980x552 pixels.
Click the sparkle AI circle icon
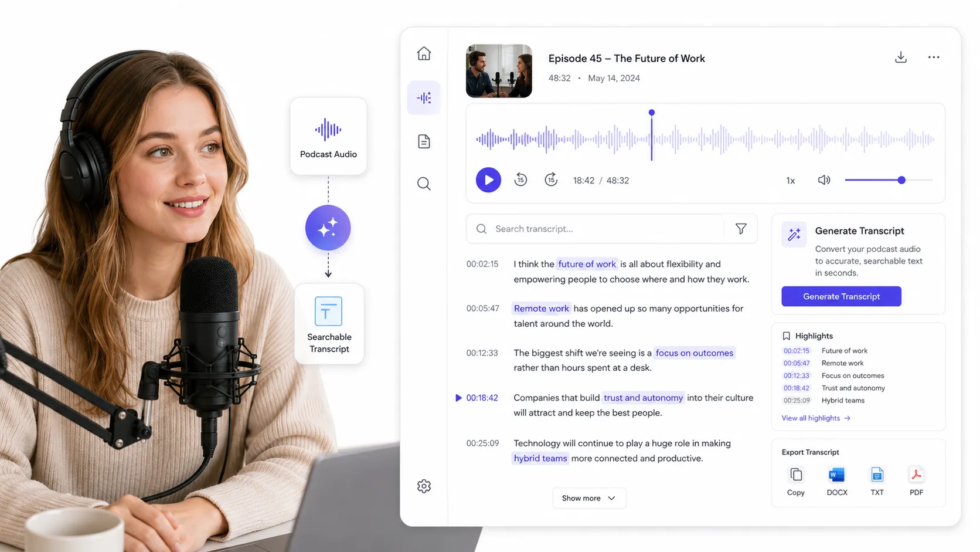point(328,228)
